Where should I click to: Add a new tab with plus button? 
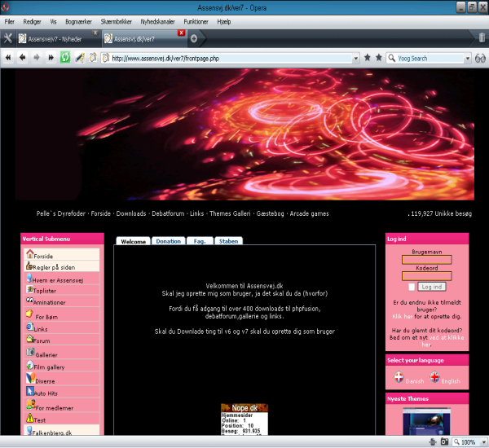194,38
